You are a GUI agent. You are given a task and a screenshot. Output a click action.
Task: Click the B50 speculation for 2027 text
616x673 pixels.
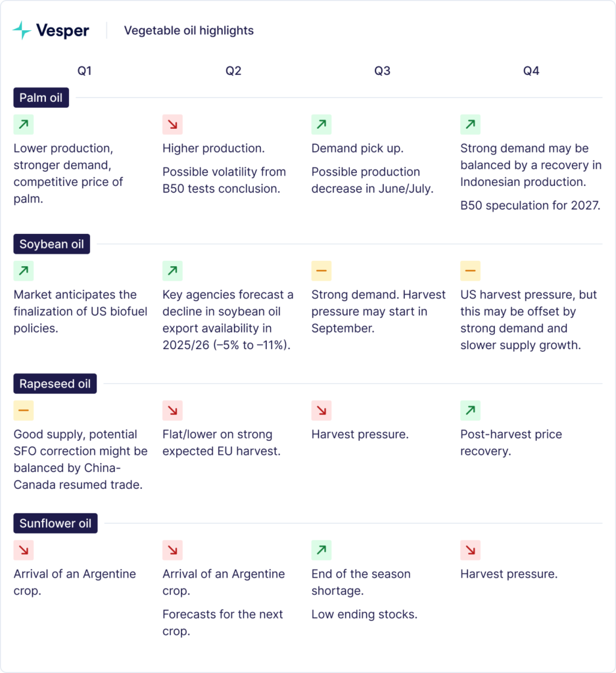click(531, 204)
